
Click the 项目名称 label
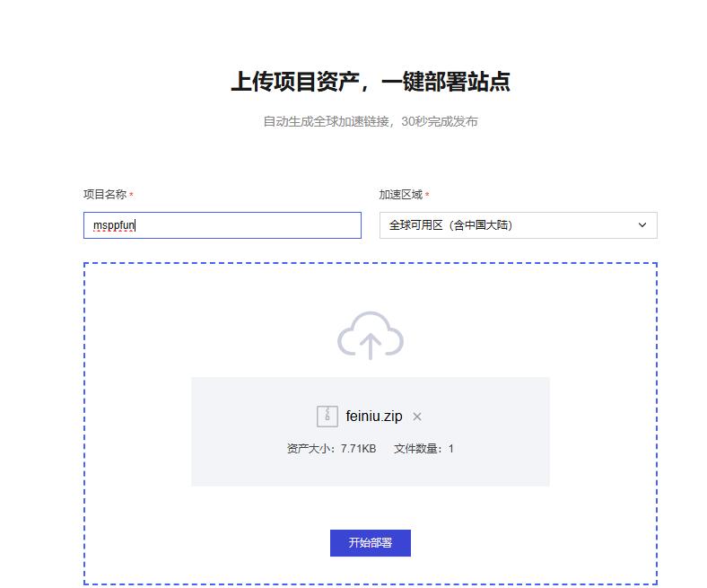click(105, 194)
